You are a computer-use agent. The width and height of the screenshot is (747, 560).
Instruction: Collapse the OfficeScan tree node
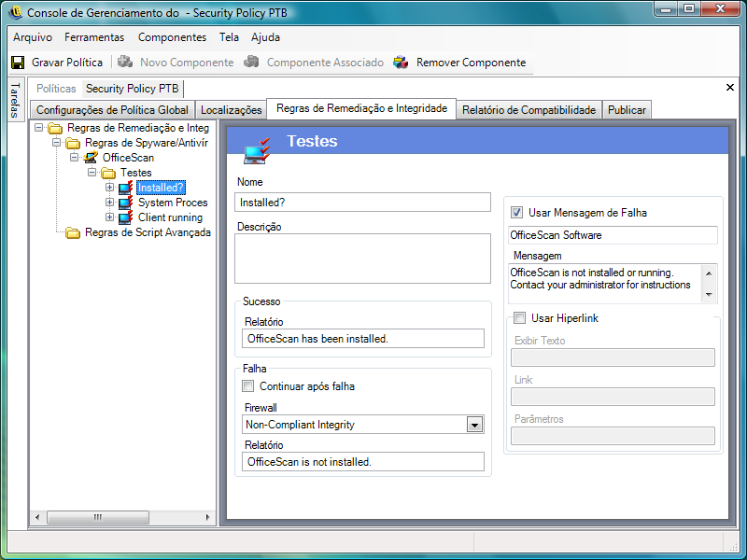click(74, 157)
